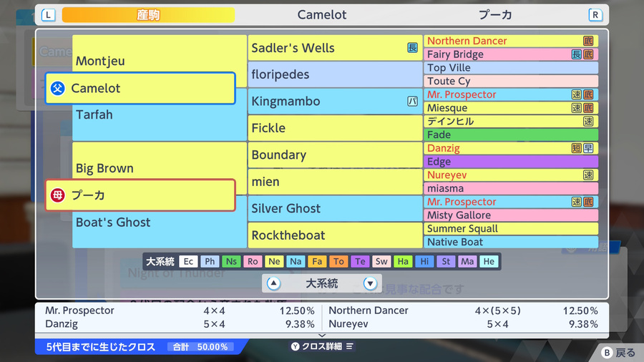
Task: Switch to the プーカ tab
Action: (495, 15)
